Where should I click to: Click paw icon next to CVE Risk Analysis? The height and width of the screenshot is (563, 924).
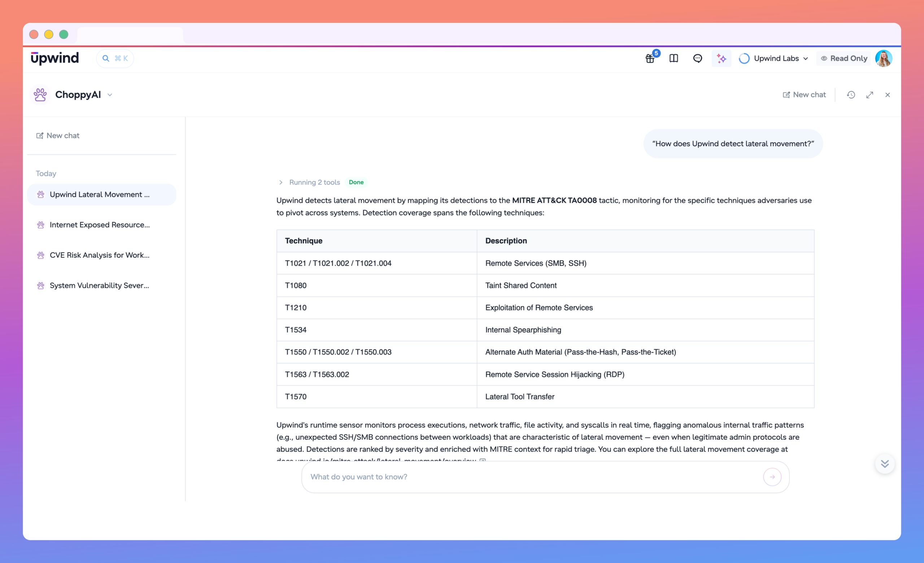tap(40, 255)
